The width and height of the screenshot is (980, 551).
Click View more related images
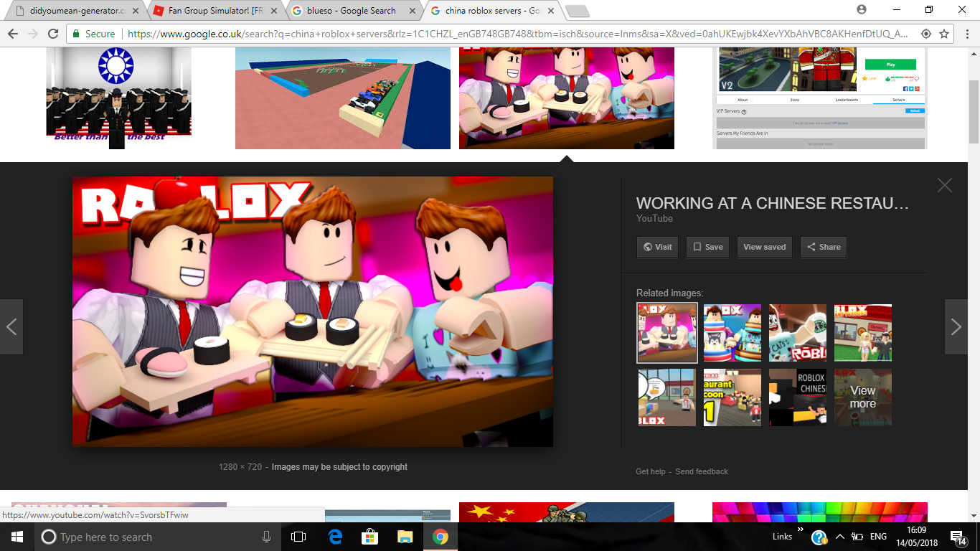(863, 397)
